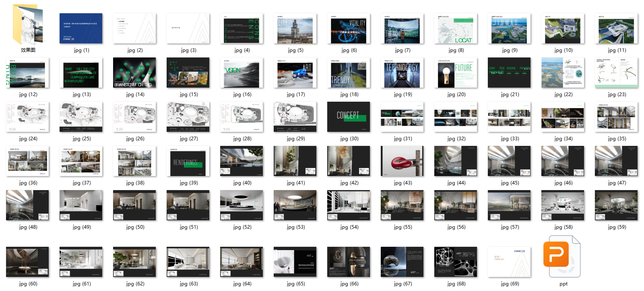Select the FUTURE keyhole image jpg (20)

tap(456, 73)
